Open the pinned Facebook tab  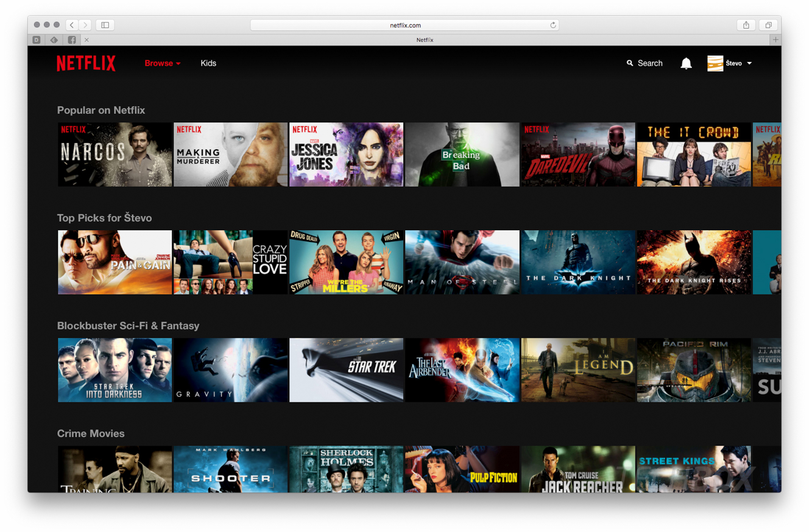coord(72,40)
